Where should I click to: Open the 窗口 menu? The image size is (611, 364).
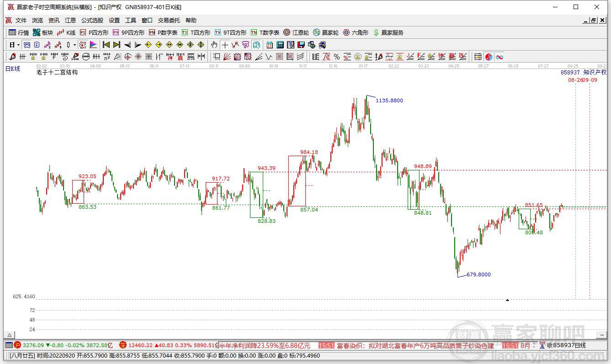[x=147, y=21]
